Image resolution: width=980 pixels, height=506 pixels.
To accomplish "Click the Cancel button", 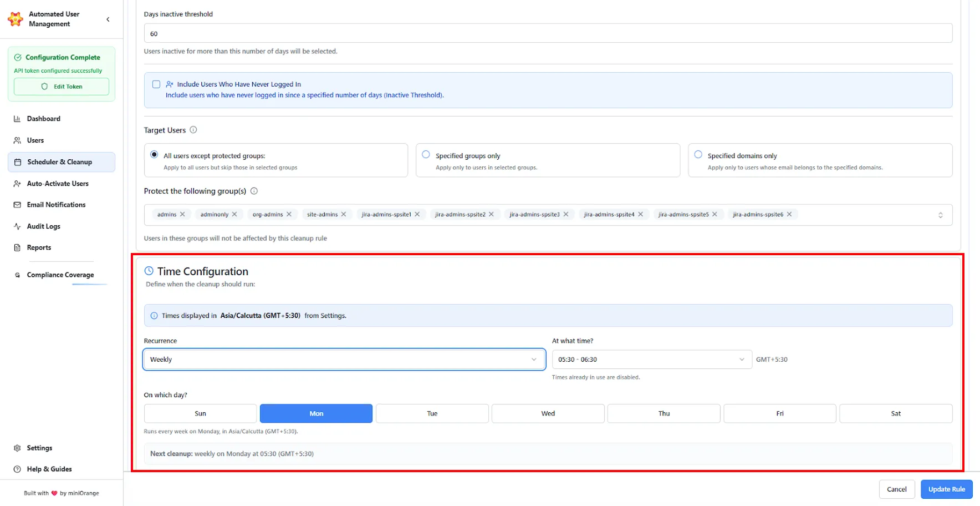I will click(897, 489).
